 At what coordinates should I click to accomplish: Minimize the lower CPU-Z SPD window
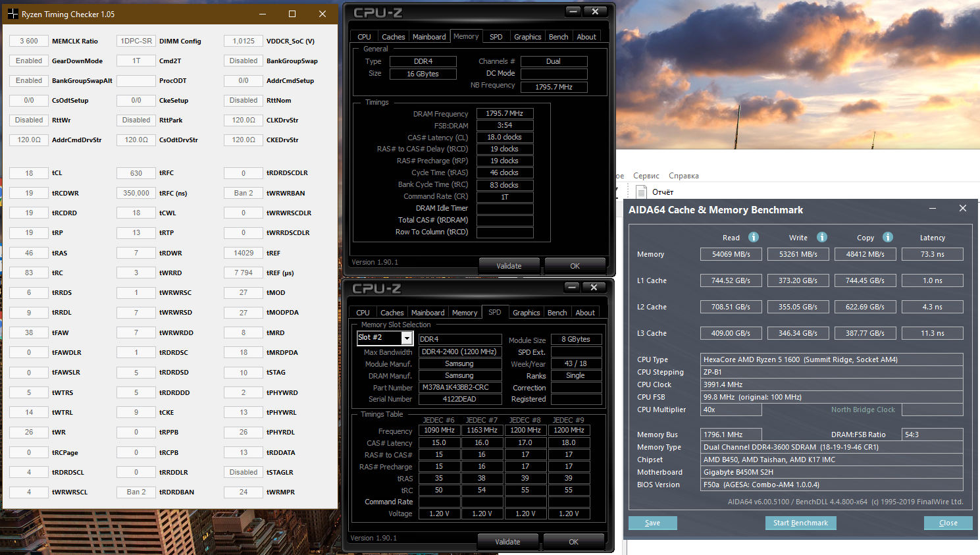(572, 287)
